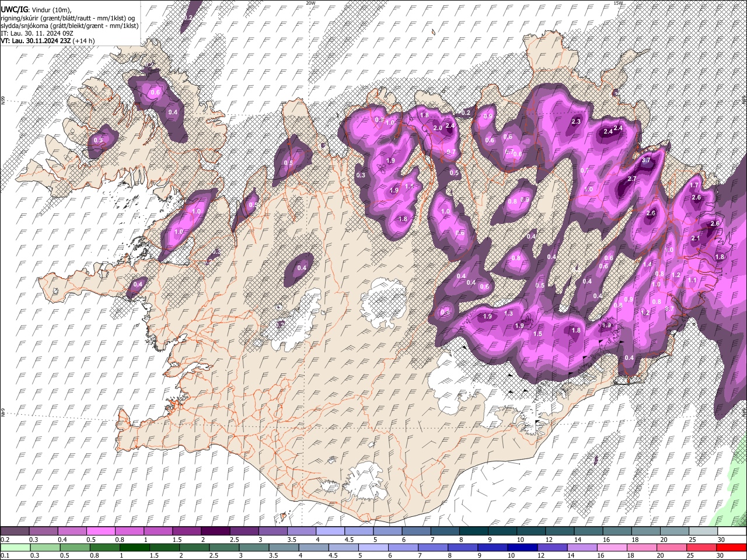
Task: Click the '0.2' label in upper legend scale
Action: click(x=5, y=540)
